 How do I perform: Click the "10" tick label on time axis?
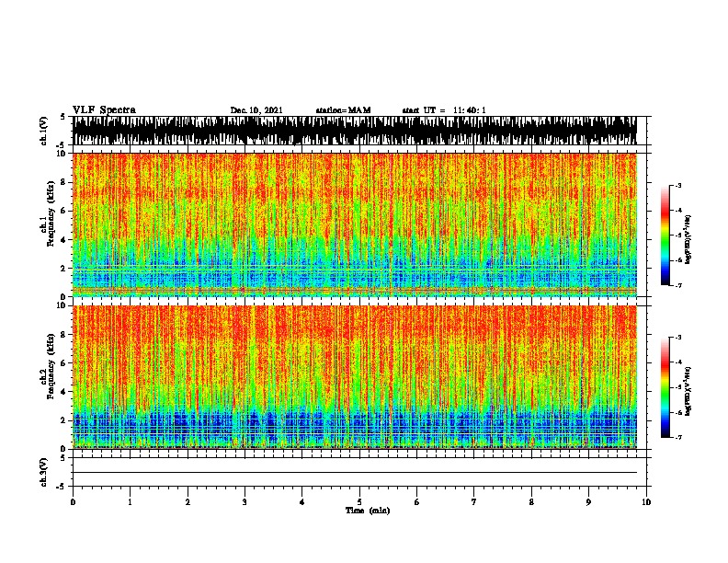(646, 502)
